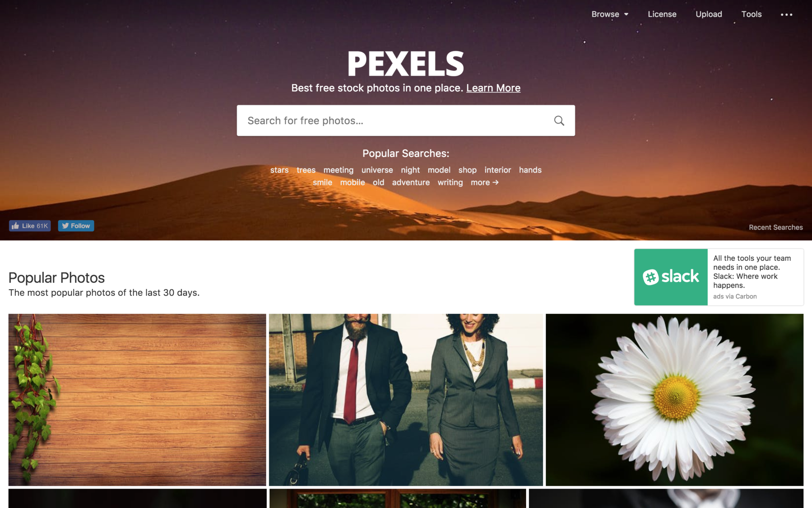
Task: Click the magnifying glass search icon
Action: [559, 121]
